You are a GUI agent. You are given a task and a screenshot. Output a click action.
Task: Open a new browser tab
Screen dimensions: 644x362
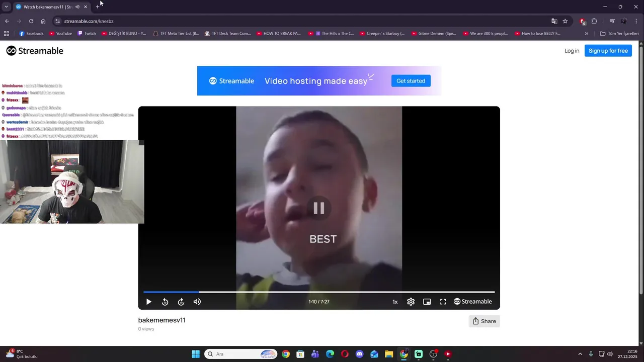[x=98, y=7]
